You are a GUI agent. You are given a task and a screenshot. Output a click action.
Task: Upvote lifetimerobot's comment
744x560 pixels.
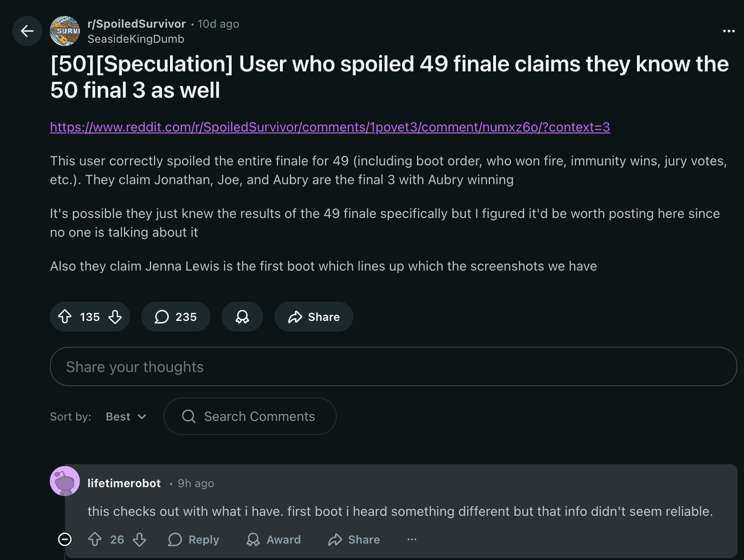pos(95,539)
